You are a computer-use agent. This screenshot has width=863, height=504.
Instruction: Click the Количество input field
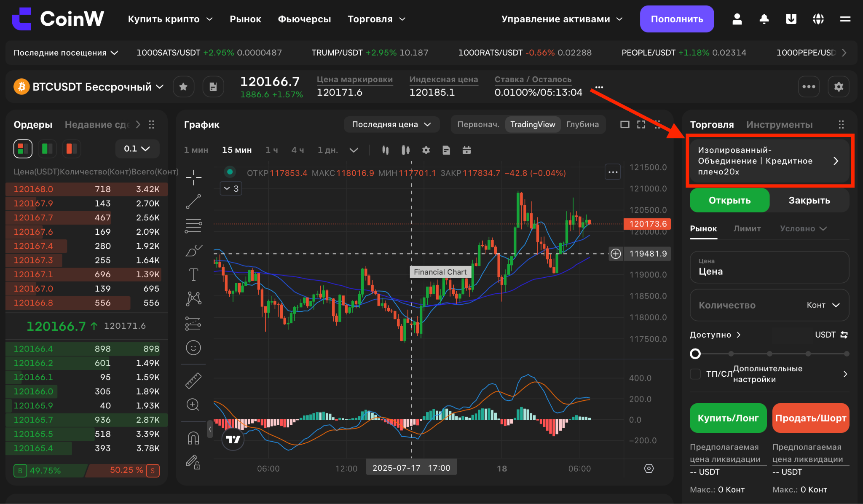[x=769, y=305]
